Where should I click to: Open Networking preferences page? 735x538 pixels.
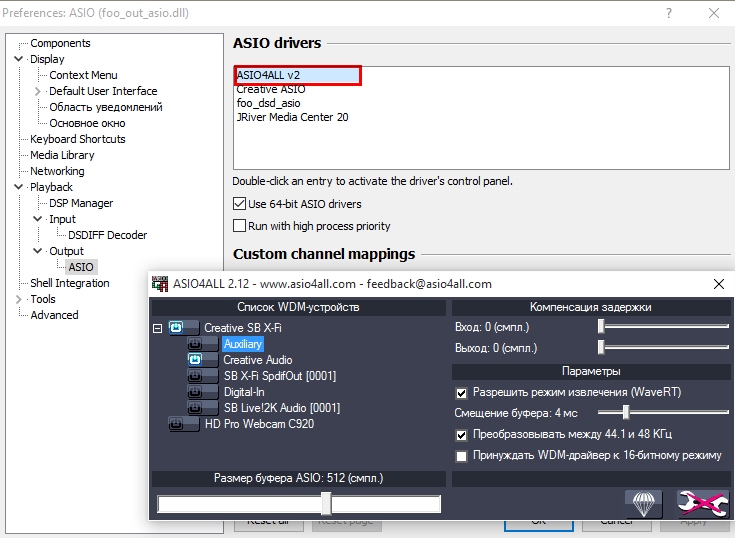pos(57,171)
